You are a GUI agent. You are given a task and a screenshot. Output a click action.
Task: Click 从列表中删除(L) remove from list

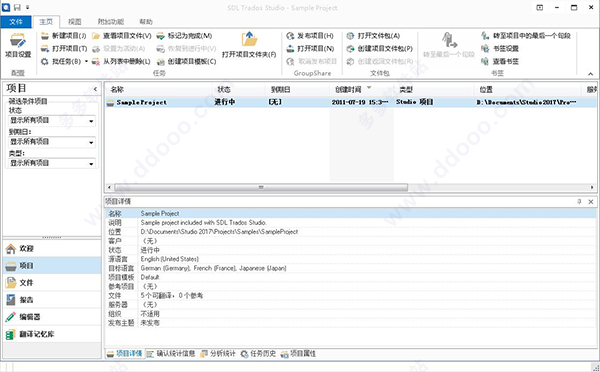click(121, 61)
